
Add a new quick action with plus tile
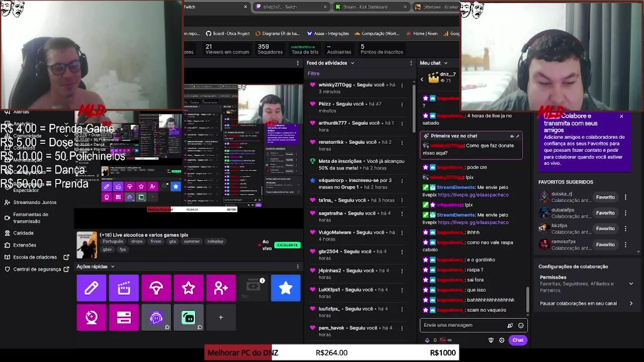click(221, 317)
